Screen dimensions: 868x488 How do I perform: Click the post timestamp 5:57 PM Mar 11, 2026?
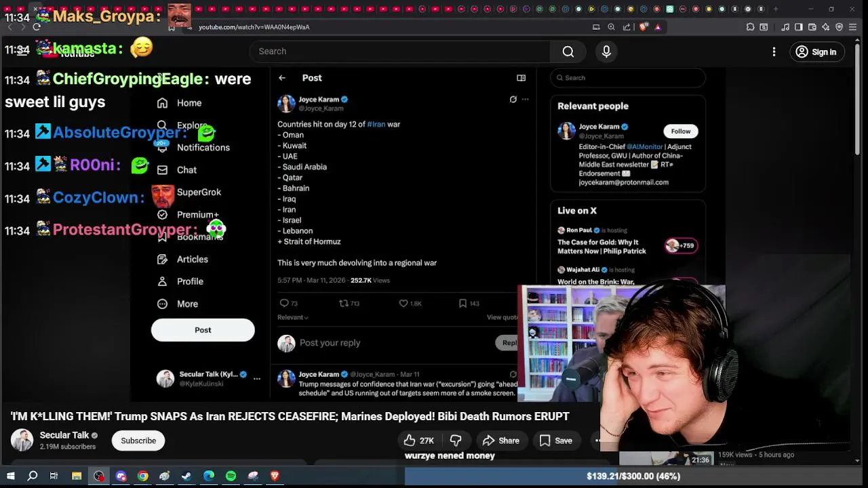click(311, 280)
